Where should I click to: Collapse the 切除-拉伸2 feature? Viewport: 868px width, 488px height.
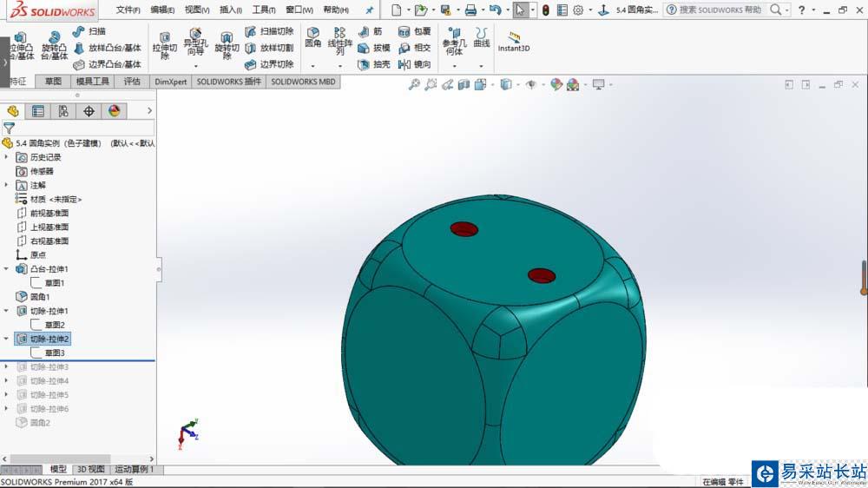tap(6, 339)
